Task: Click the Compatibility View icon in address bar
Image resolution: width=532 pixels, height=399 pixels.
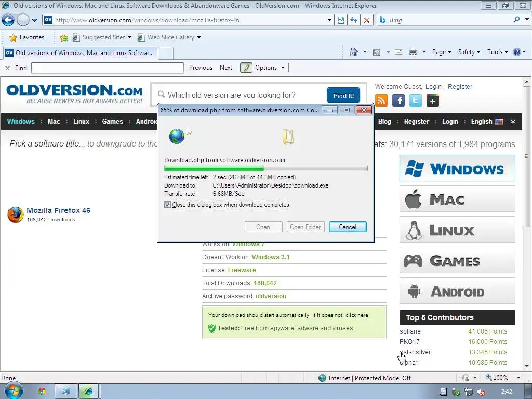Action: click(x=341, y=20)
